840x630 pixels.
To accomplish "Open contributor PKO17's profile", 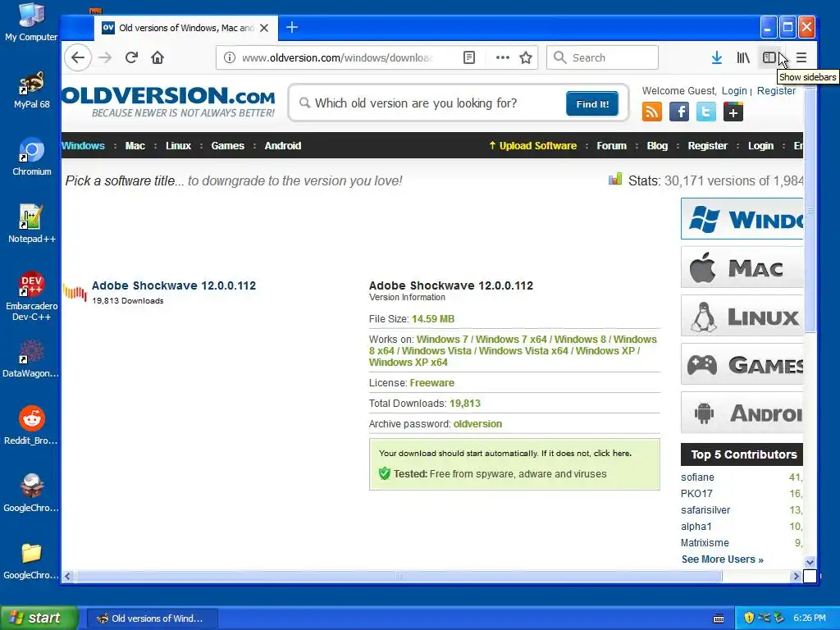I will tap(696, 493).
